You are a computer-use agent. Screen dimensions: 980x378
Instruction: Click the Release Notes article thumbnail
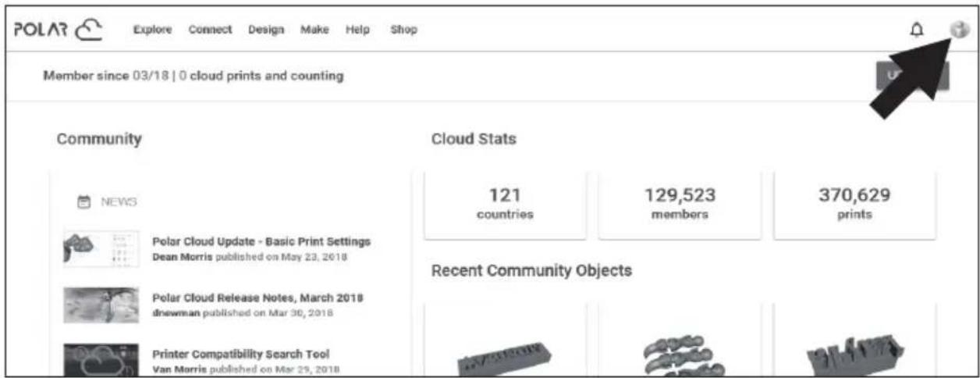pos(101,305)
